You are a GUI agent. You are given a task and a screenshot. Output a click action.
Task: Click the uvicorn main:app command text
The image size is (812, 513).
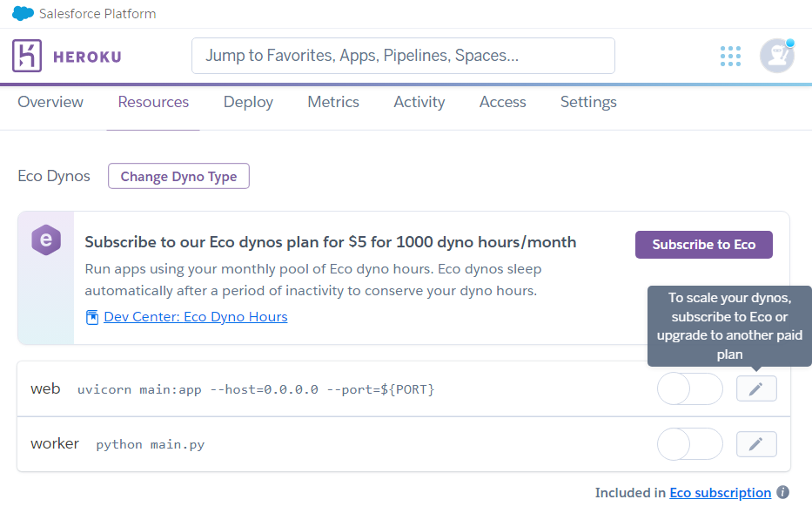coord(256,389)
